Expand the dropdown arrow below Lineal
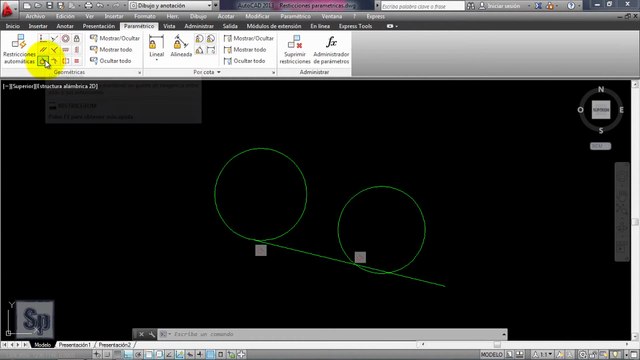Viewport: 640px width, 360px height. 156,60
